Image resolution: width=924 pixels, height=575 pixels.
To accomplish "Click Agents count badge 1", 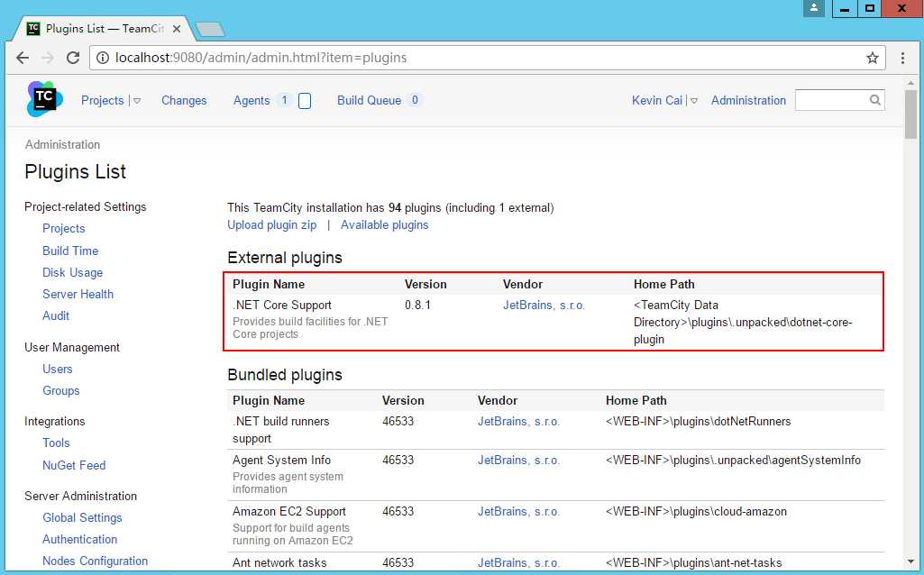I will pos(284,100).
